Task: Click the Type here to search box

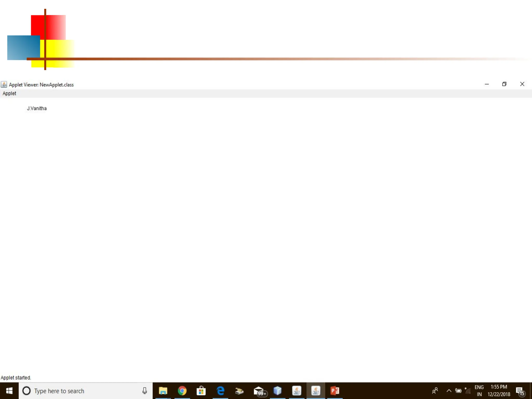Action: point(78,391)
